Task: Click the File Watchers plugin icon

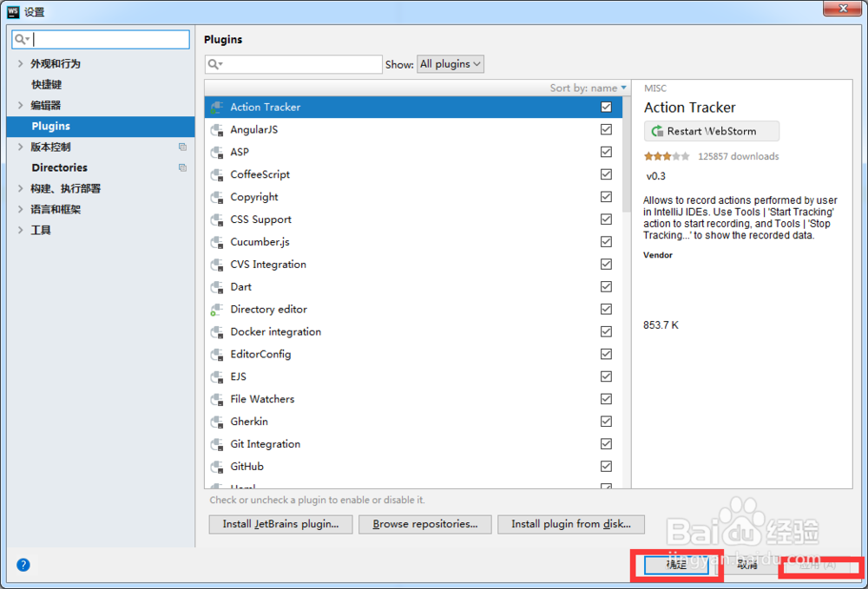Action: pos(217,399)
